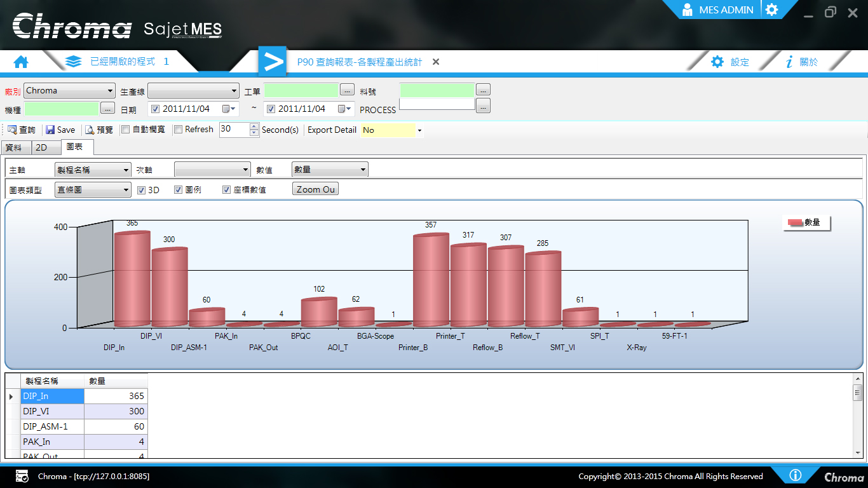
Task: Open the stacked layers opened-programs icon
Action: 74,62
